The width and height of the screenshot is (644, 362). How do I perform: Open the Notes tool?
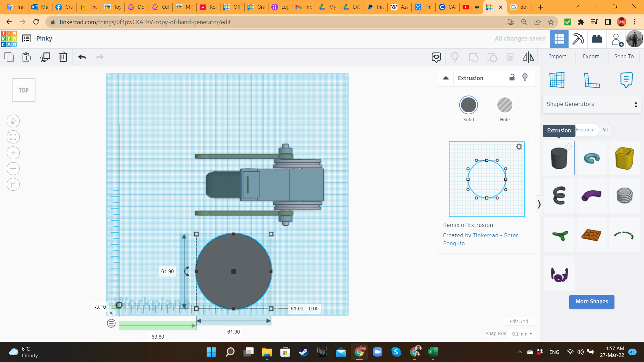[626, 80]
